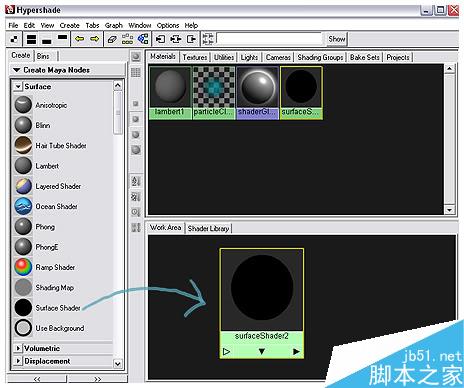Click the filter text input field
Screen dimensions: 464x388
point(269,39)
